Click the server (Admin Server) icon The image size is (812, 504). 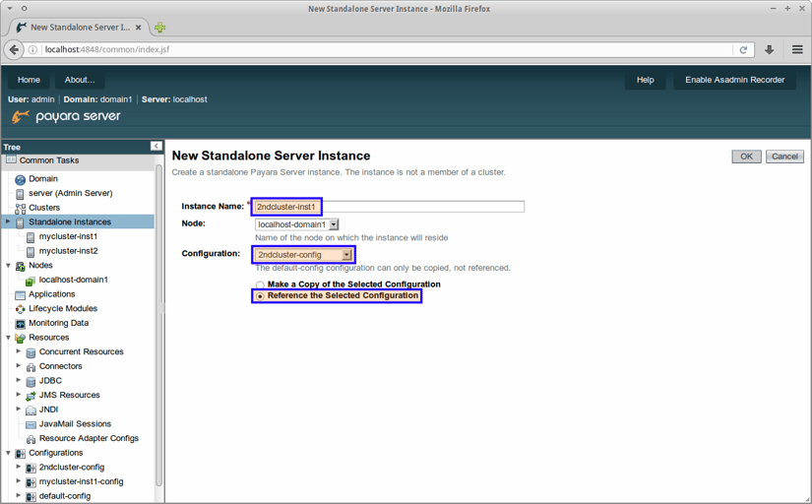[x=21, y=194]
